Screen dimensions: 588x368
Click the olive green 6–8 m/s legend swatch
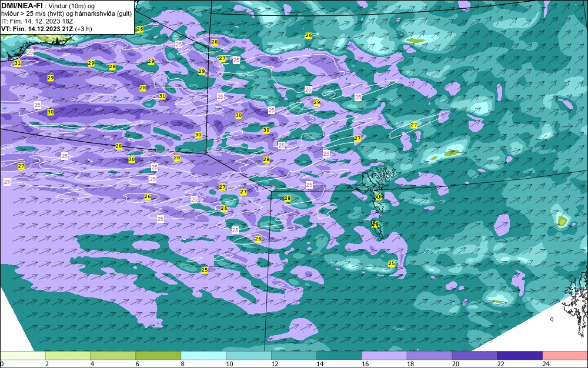[158, 356]
